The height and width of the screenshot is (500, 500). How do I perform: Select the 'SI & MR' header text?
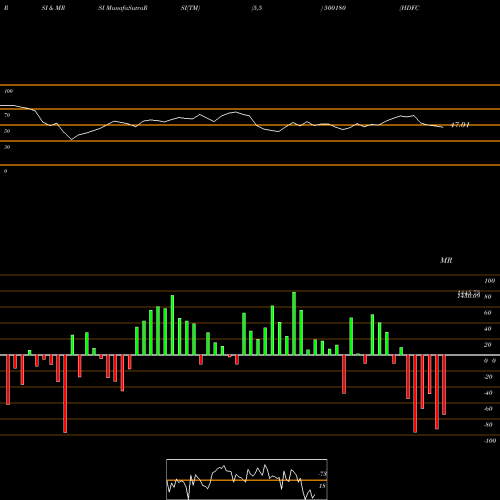53,8
